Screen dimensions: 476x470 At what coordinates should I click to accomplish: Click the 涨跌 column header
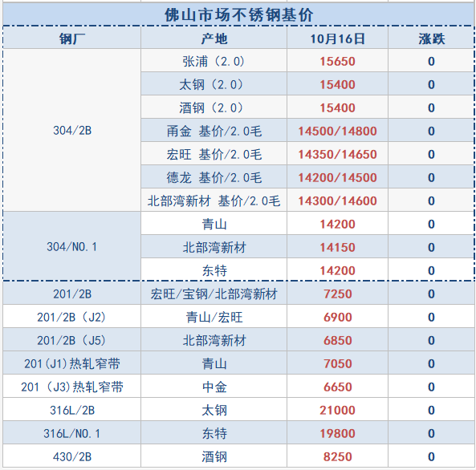431,38
